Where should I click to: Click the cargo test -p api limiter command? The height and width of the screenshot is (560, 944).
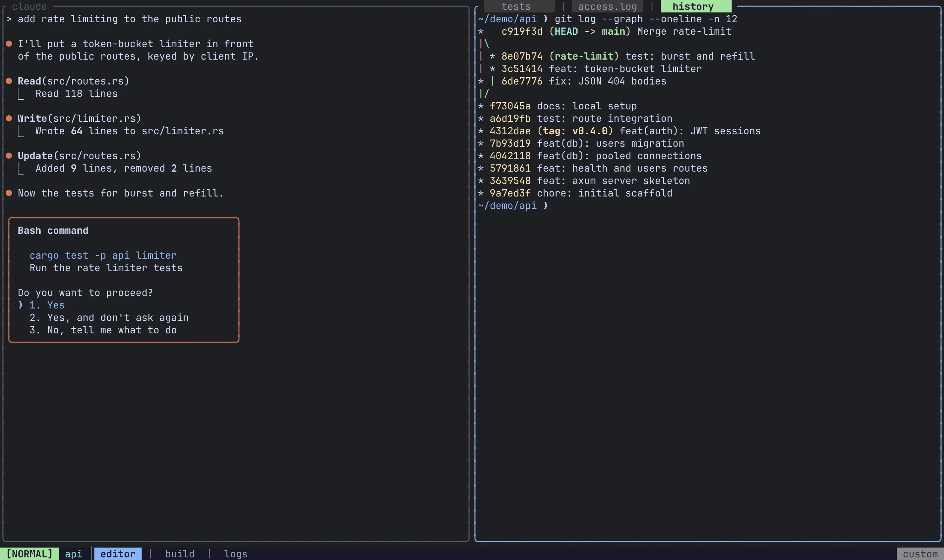103,255
